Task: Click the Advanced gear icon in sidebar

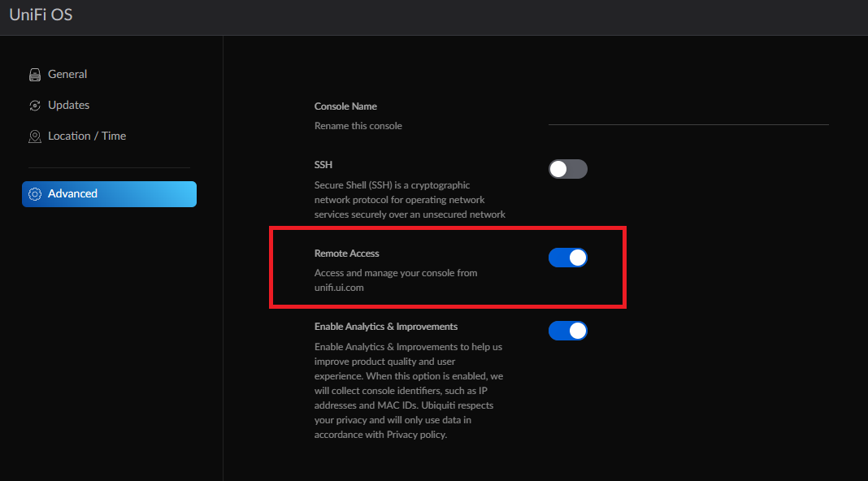Action: point(35,194)
